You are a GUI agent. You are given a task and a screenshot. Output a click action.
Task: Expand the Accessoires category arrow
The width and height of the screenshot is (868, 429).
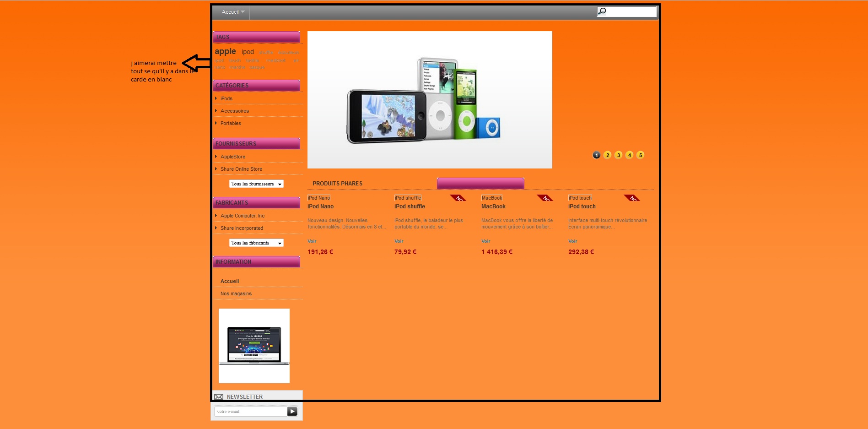216,110
